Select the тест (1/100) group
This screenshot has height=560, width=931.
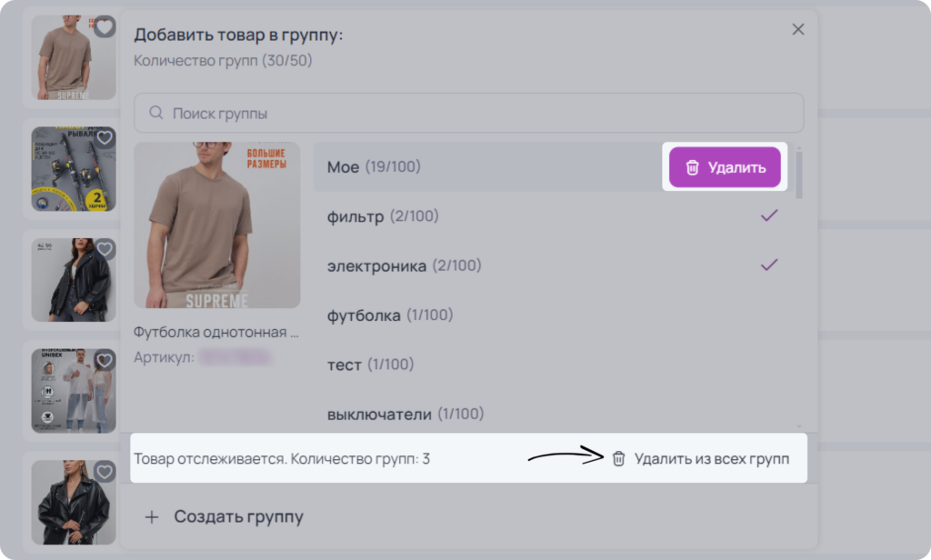(x=370, y=364)
